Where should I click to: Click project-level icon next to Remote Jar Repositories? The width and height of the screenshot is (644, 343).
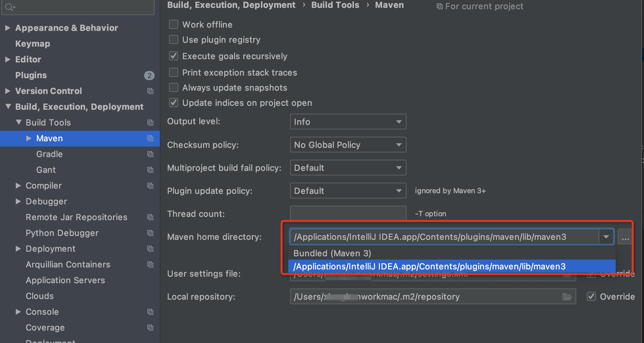point(150,217)
